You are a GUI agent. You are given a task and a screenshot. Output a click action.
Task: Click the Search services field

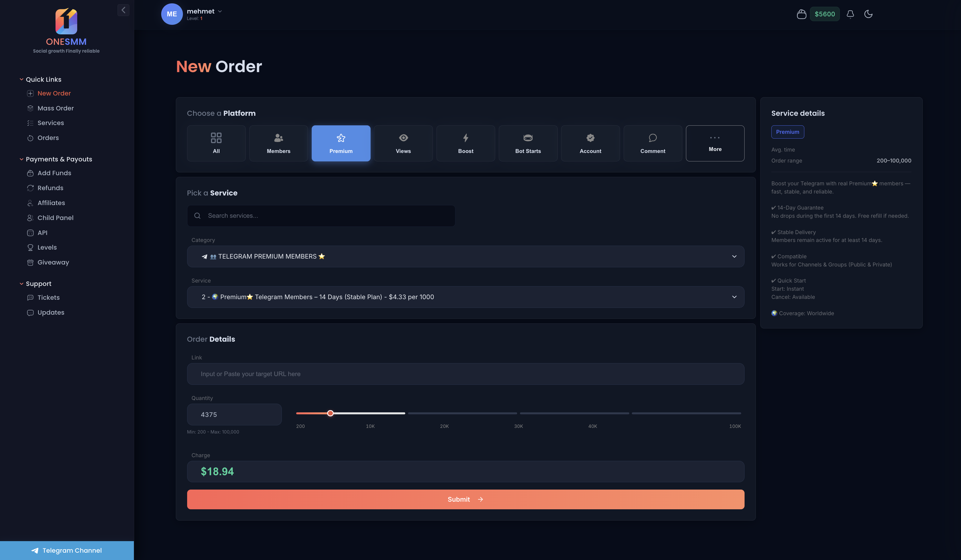point(321,216)
